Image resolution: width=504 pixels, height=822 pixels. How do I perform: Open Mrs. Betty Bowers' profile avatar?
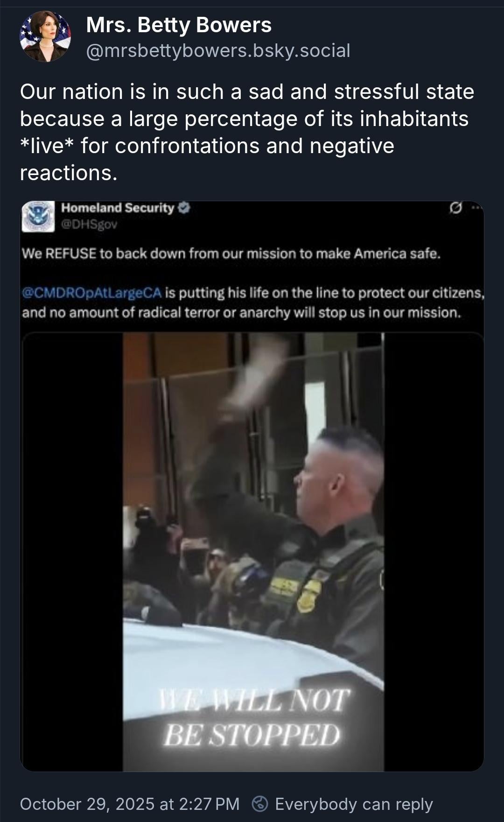point(45,36)
